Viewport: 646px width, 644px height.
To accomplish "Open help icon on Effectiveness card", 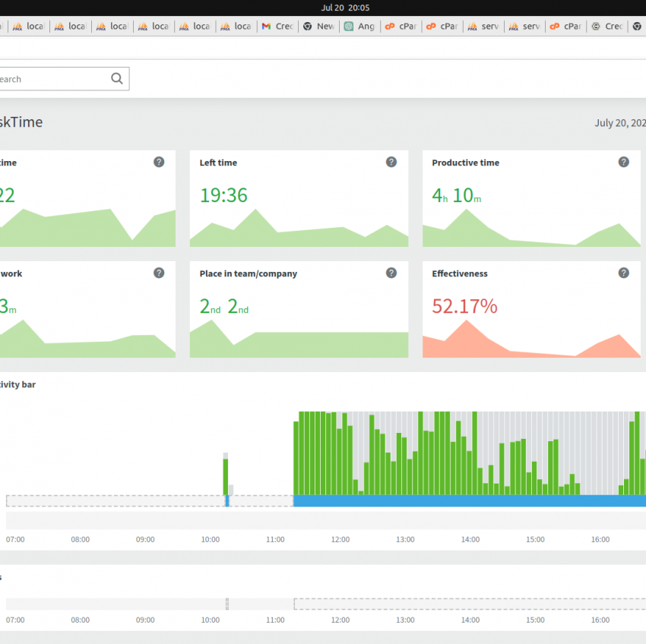I will click(623, 273).
